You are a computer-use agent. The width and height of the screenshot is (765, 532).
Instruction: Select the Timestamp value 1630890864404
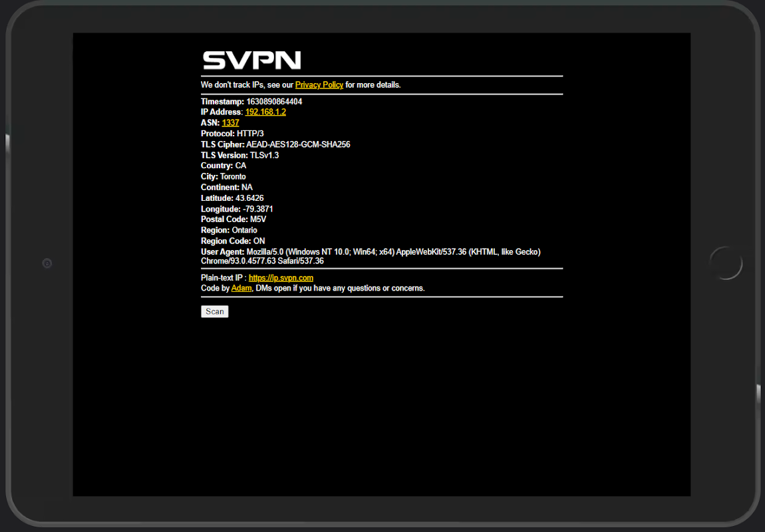274,102
